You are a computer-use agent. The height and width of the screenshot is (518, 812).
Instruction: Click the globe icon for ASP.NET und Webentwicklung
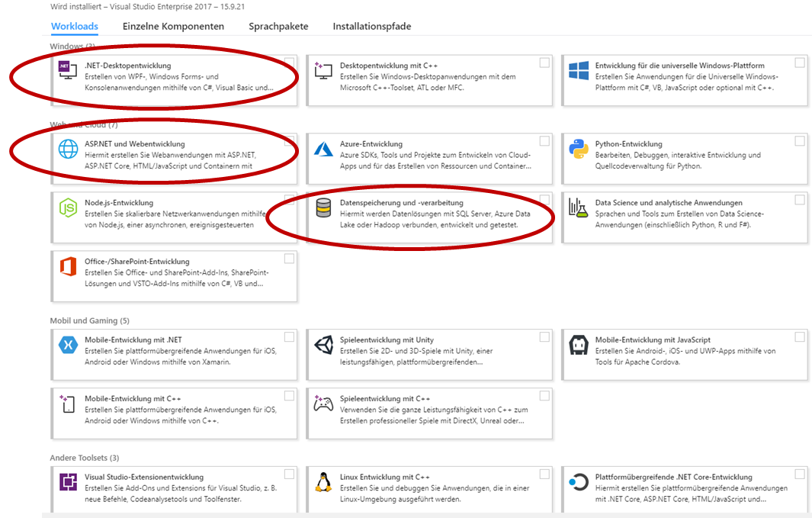pos(68,149)
